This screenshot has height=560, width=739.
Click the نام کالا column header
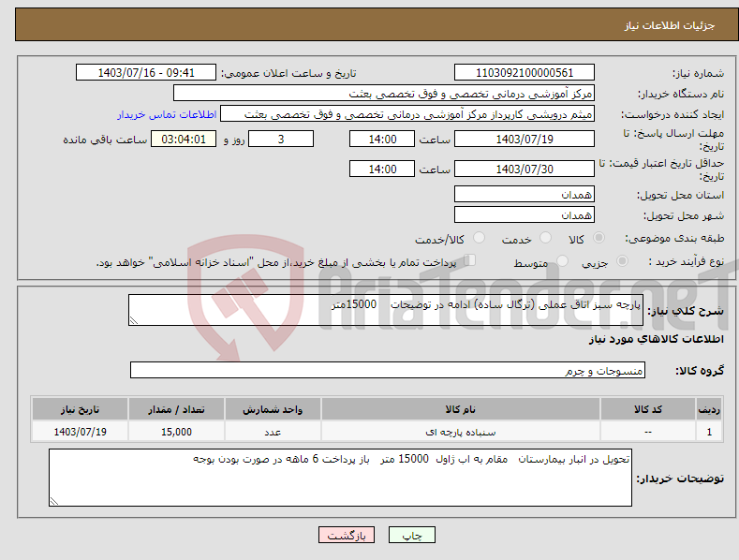coord(461,409)
